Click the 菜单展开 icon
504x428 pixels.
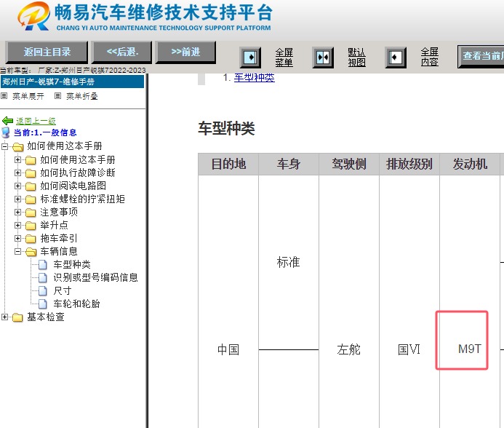tap(4, 96)
